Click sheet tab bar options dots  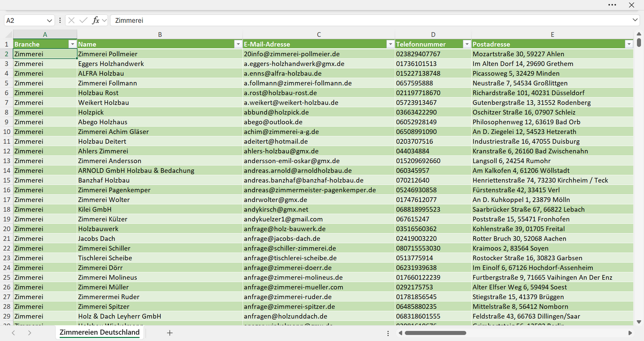pos(388,333)
